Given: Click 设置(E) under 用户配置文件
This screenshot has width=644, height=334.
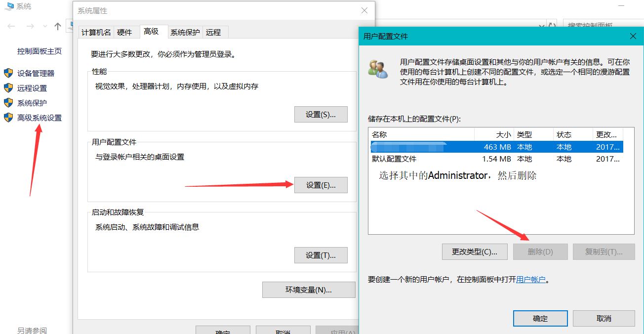Looking at the screenshot, I should click(x=321, y=184).
